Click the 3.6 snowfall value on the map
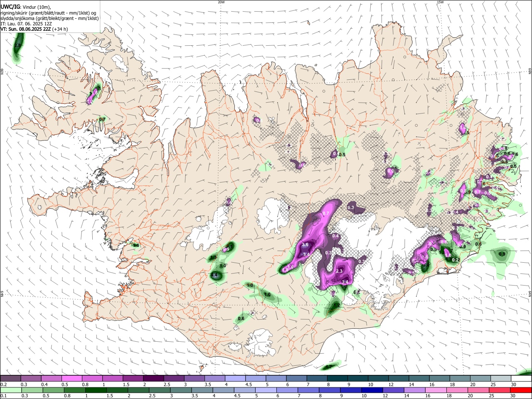The image size is (532, 399). tap(305, 245)
